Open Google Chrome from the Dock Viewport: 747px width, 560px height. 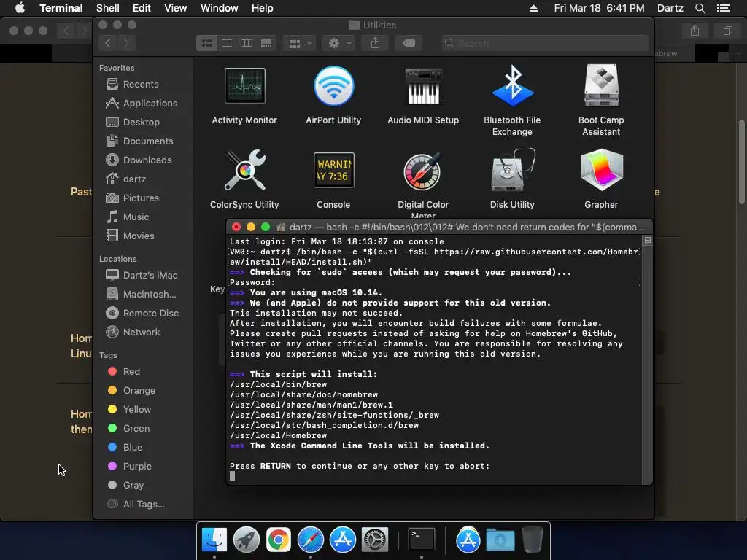tap(279, 540)
